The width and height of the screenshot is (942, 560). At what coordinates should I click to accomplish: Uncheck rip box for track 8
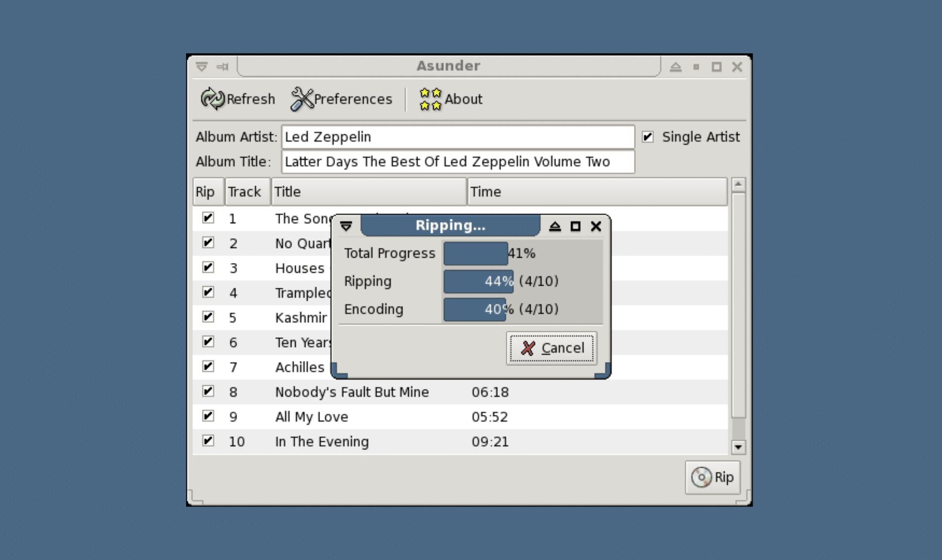(x=208, y=391)
